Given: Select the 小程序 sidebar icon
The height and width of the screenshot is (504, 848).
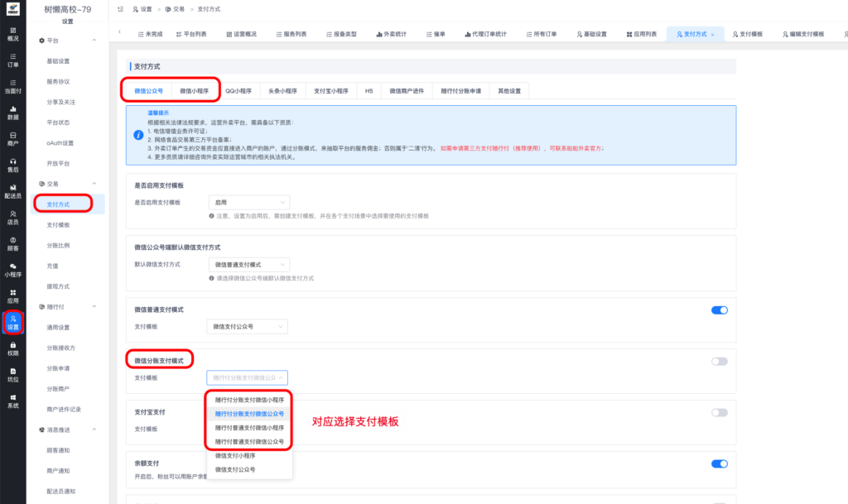Looking at the screenshot, I should click(13, 266).
